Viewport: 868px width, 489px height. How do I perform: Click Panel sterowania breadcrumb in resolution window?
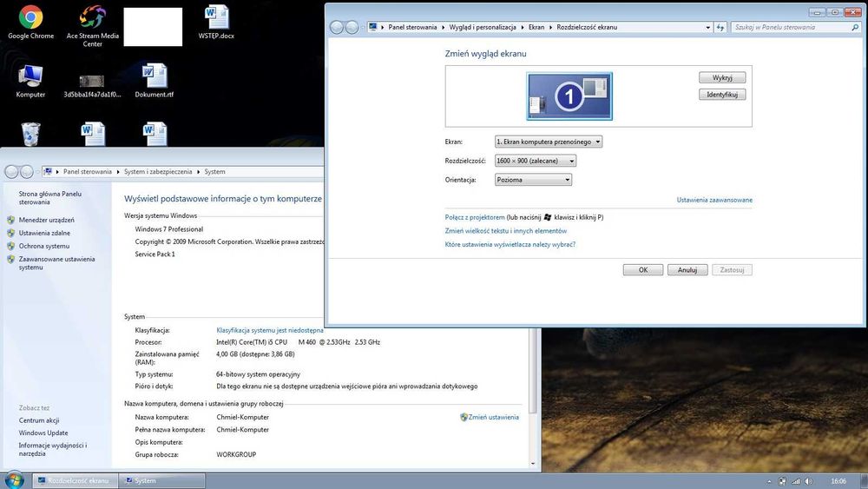pyautogui.click(x=412, y=27)
